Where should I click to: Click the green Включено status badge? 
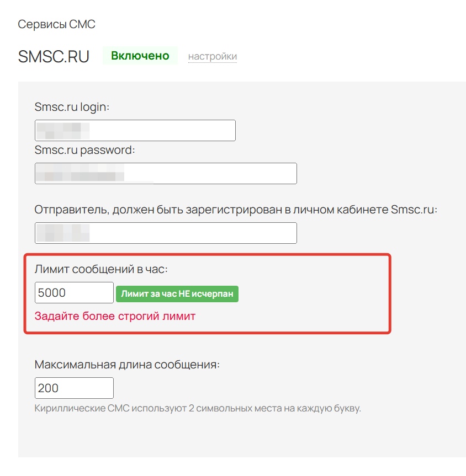(140, 56)
